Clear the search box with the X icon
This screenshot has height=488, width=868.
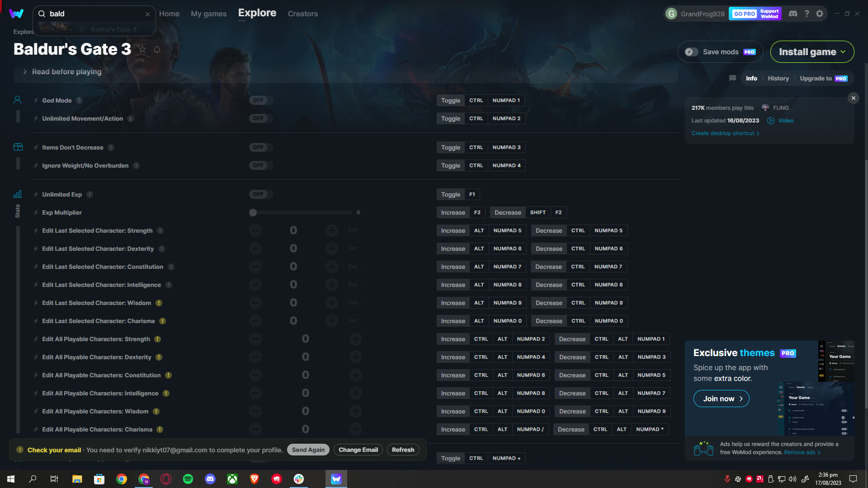pos(147,14)
